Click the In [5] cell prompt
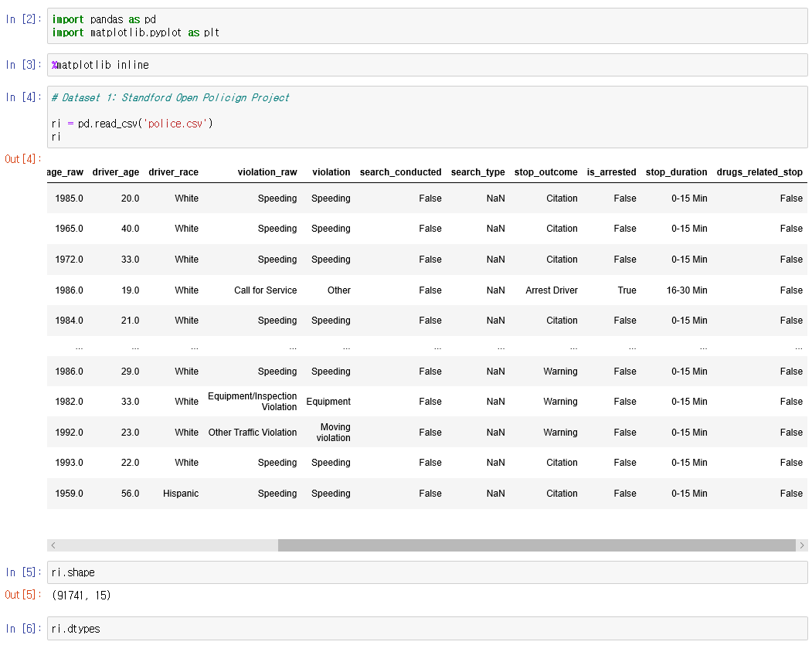812x645 pixels. coord(23,572)
